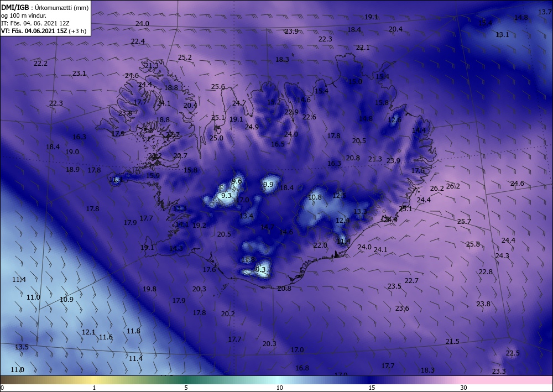
Task: Click the map value '14.4'
Action: tap(419, 130)
